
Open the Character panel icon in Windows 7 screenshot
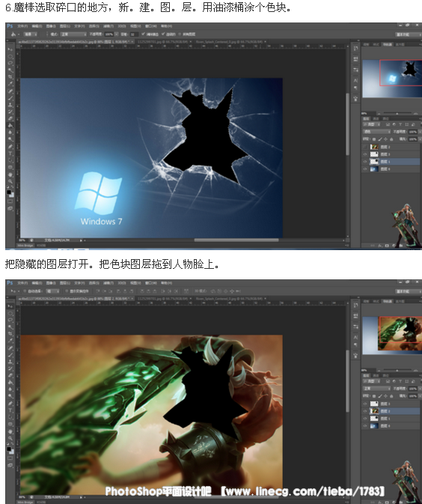point(355,80)
